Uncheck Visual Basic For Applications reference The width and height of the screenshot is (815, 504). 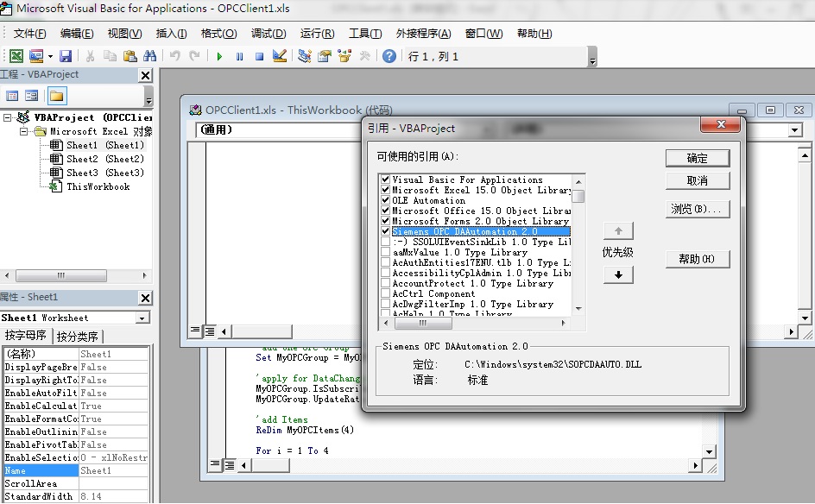(386, 180)
